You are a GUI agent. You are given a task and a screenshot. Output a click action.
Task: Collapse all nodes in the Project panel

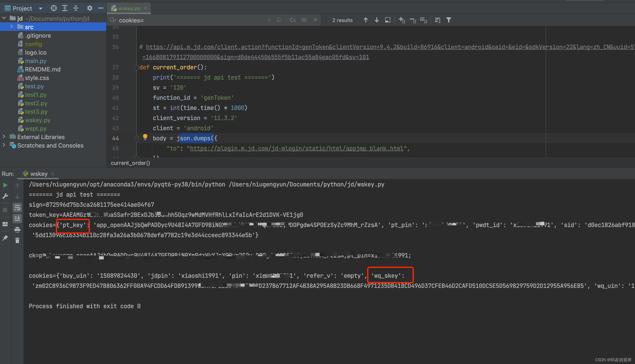coord(76,8)
